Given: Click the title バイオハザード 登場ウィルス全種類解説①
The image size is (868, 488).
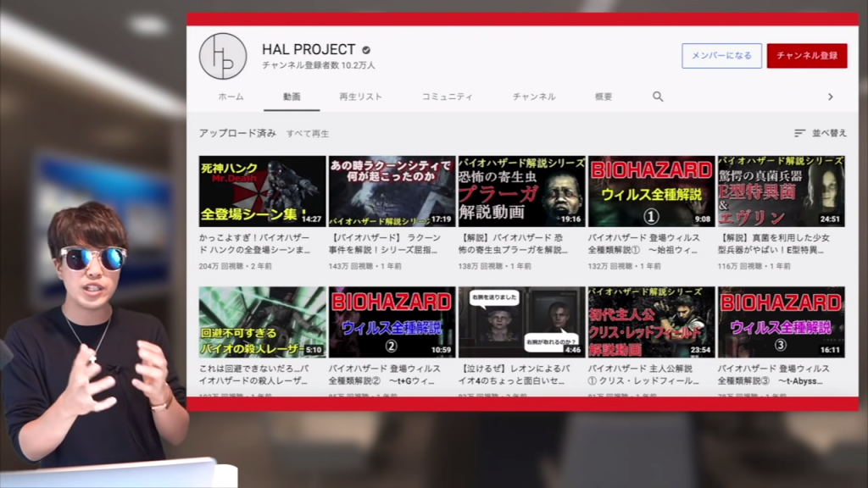Looking at the screenshot, I should tap(644, 243).
